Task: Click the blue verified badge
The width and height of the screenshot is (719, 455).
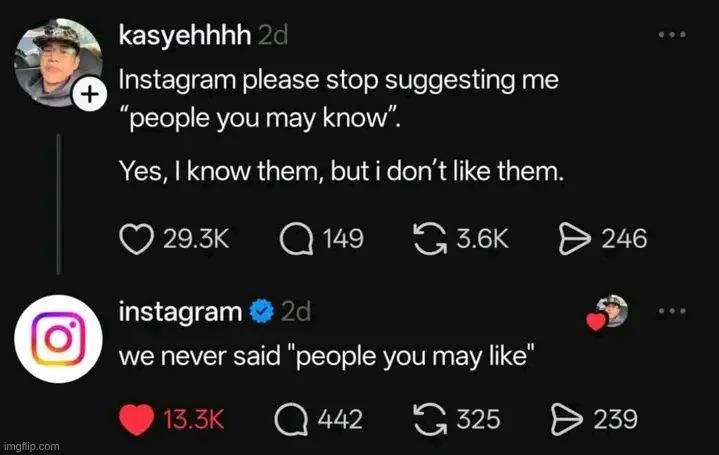Action: (260, 312)
